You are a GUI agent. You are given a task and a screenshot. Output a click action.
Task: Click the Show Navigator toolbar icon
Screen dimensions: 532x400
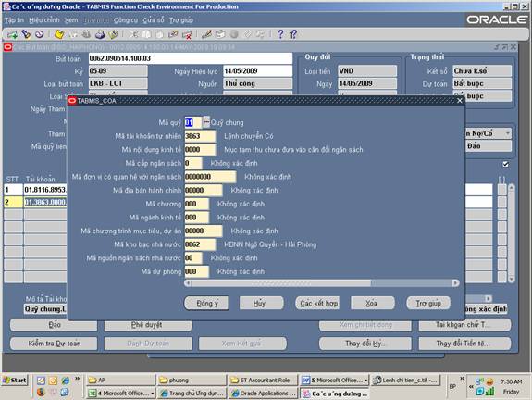coord(40,34)
